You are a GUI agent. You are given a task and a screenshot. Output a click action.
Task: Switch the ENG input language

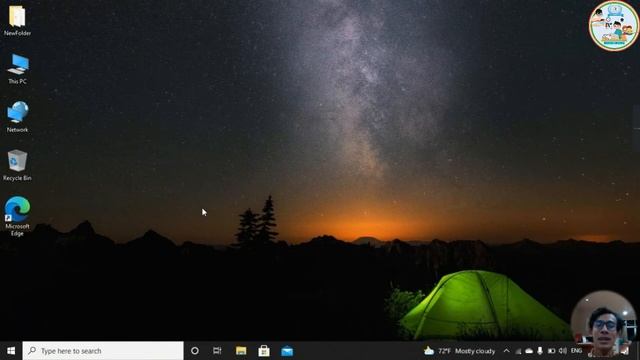[576, 351]
